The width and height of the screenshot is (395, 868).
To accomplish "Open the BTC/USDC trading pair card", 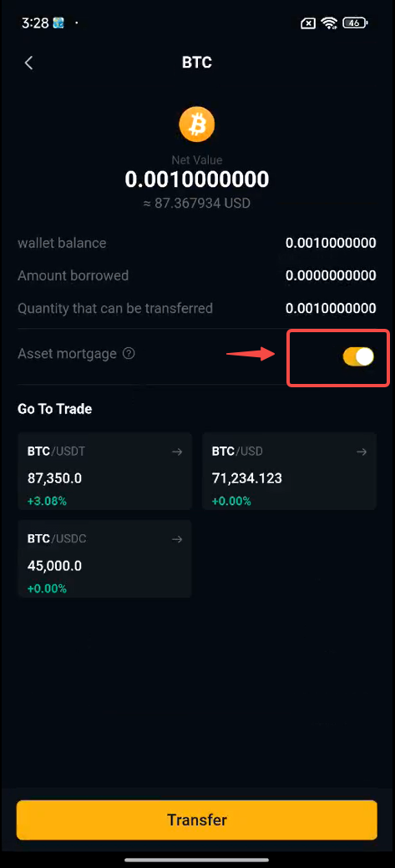I will click(104, 558).
